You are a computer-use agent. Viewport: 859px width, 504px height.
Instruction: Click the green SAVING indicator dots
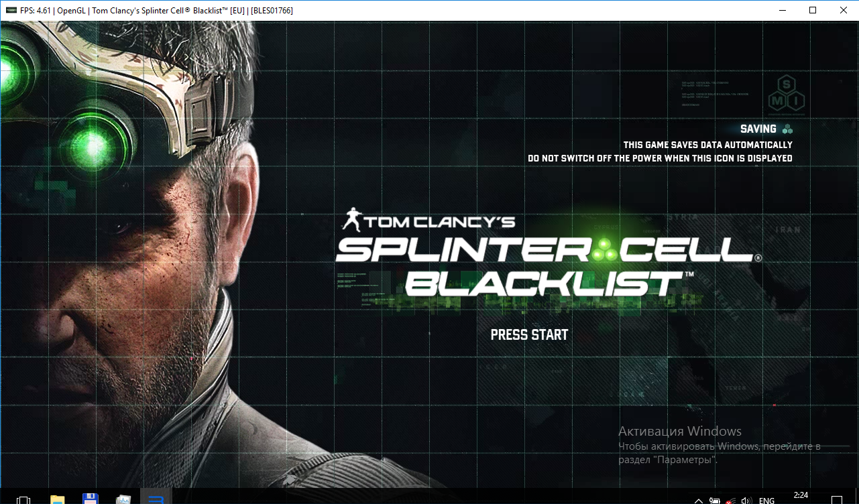point(787,129)
